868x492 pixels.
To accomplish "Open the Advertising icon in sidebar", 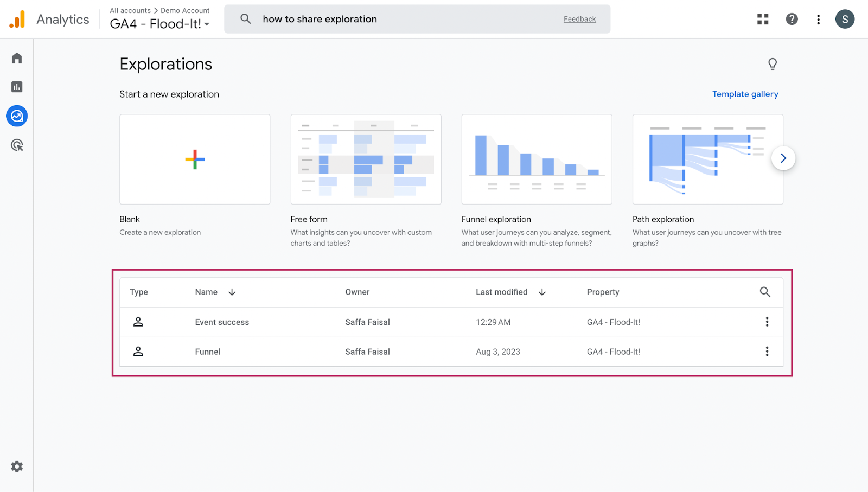I will tap(17, 145).
